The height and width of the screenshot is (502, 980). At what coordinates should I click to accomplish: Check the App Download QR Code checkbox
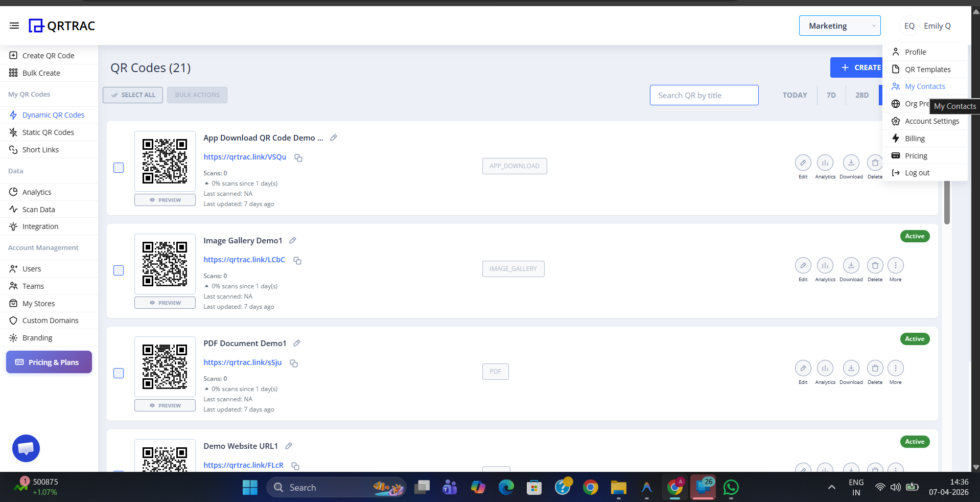coord(118,168)
